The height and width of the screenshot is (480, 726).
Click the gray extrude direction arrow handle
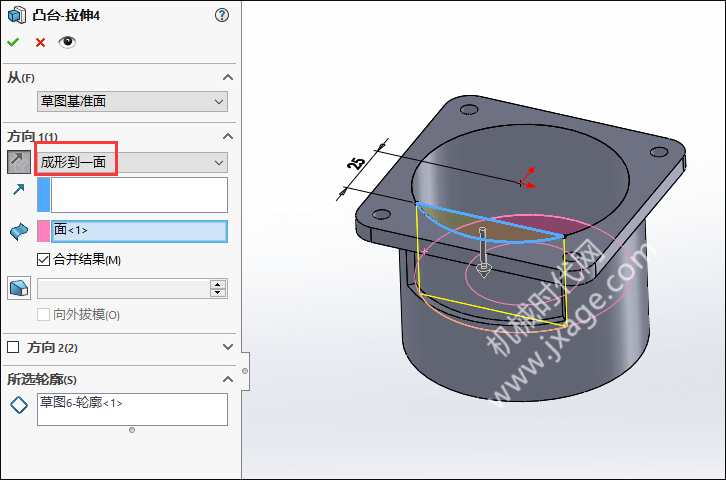pos(483,252)
